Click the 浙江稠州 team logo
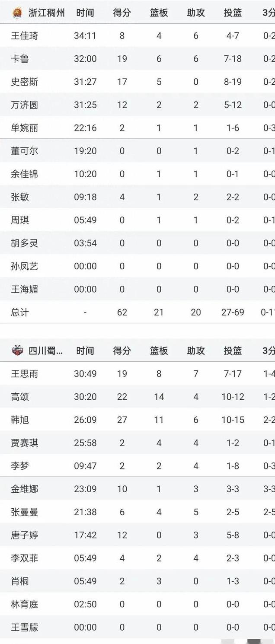 click(x=17, y=13)
